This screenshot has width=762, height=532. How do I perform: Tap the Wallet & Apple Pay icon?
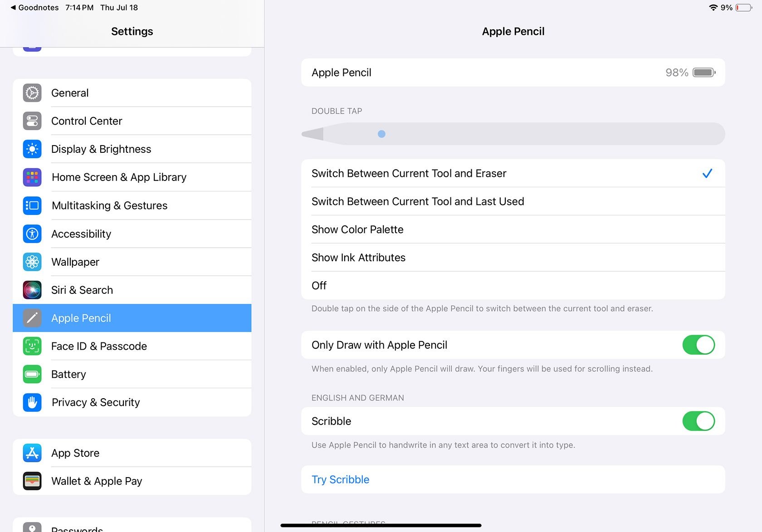click(x=32, y=481)
